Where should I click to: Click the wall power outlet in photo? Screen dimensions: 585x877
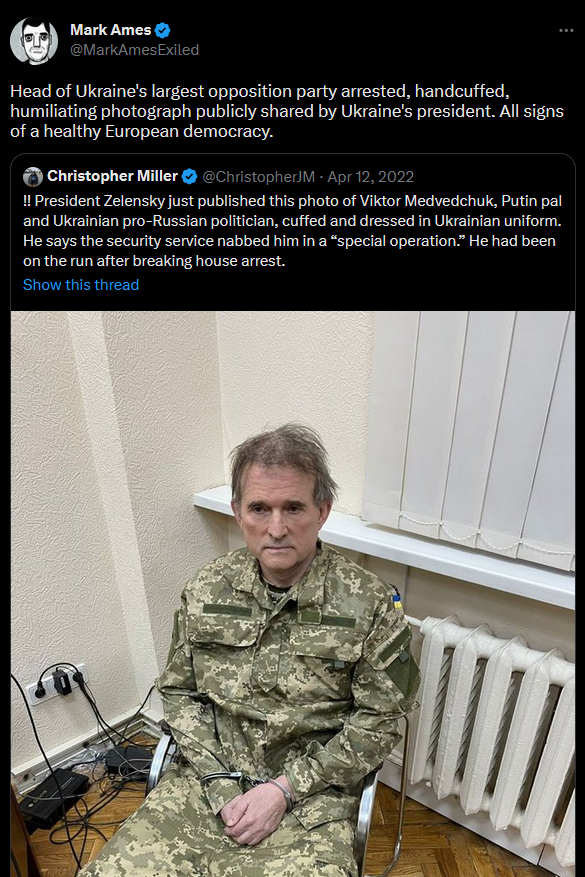58,683
